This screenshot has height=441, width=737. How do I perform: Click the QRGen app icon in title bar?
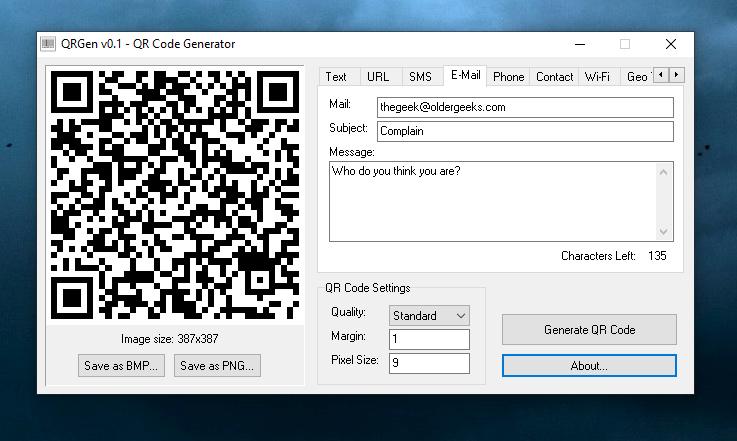pyautogui.click(x=47, y=44)
